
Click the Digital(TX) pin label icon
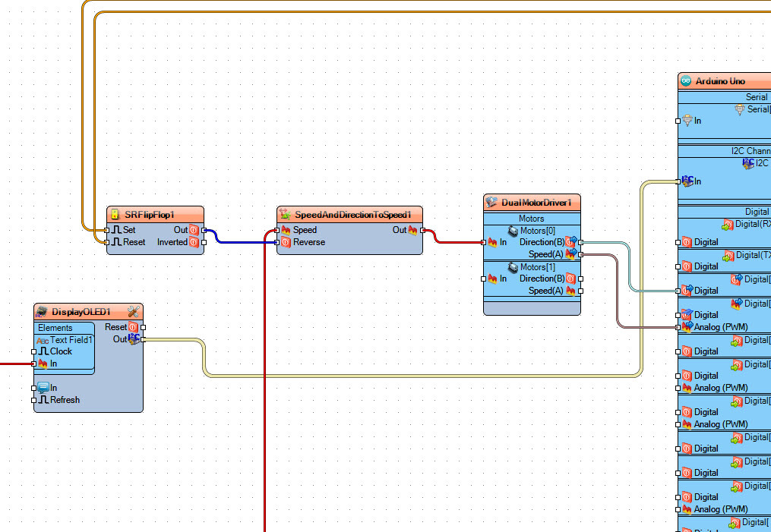coord(728,256)
